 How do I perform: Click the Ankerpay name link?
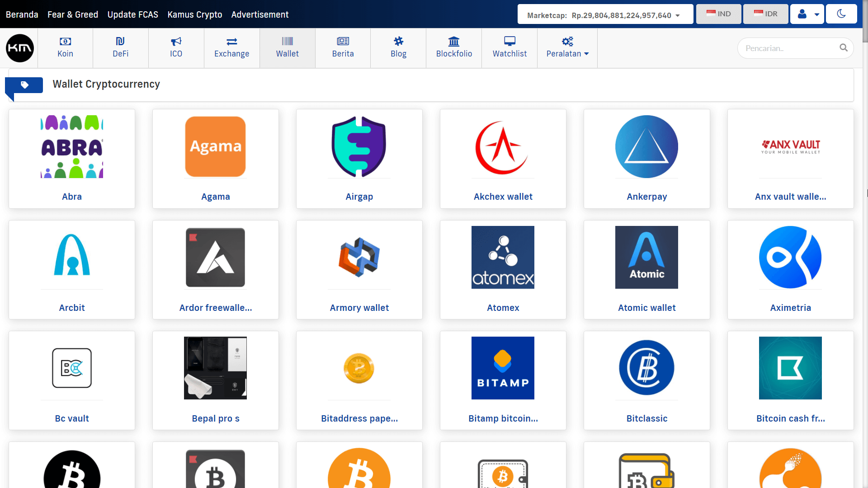tap(646, 197)
